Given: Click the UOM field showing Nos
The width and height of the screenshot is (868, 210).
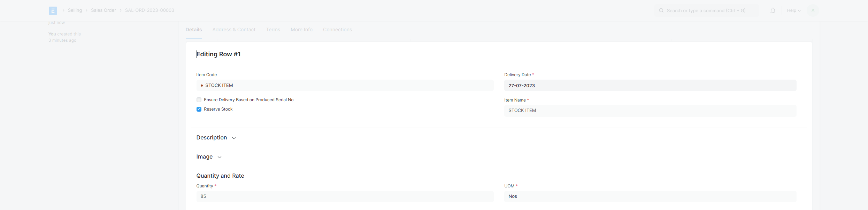Looking at the screenshot, I should click(650, 196).
